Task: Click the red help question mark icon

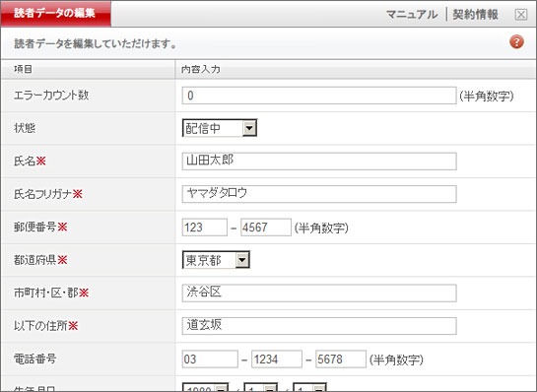Action: 516,42
